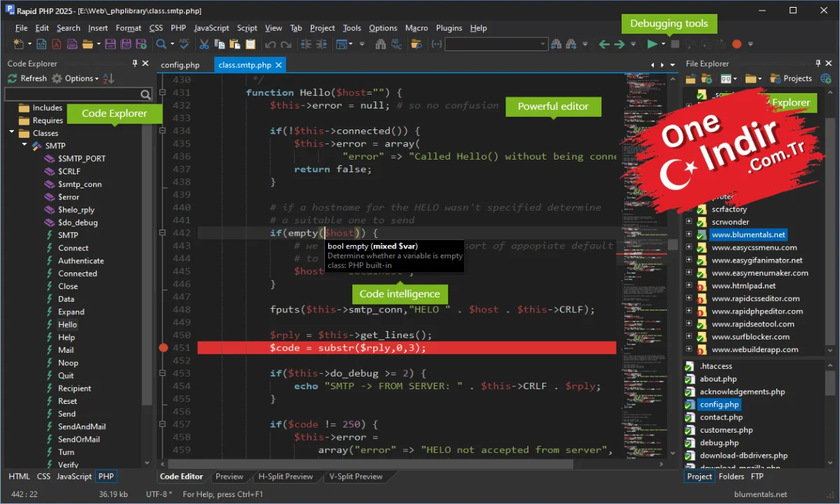Open the Plugins menu
The image size is (840, 504).
[x=449, y=28]
